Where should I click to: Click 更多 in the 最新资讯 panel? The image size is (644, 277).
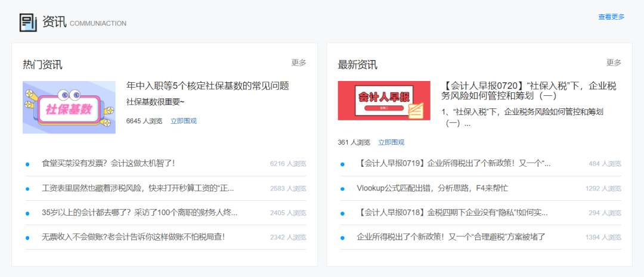pos(614,63)
